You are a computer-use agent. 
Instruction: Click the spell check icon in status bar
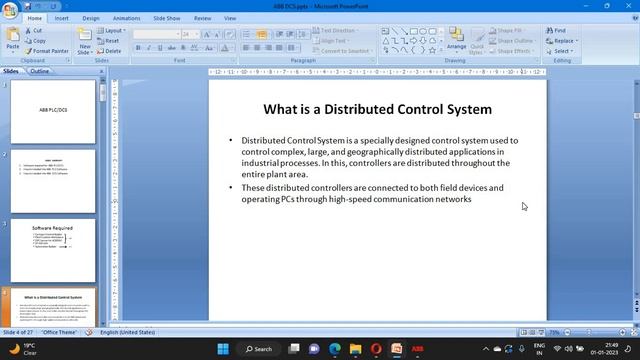(x=89, y=333)
